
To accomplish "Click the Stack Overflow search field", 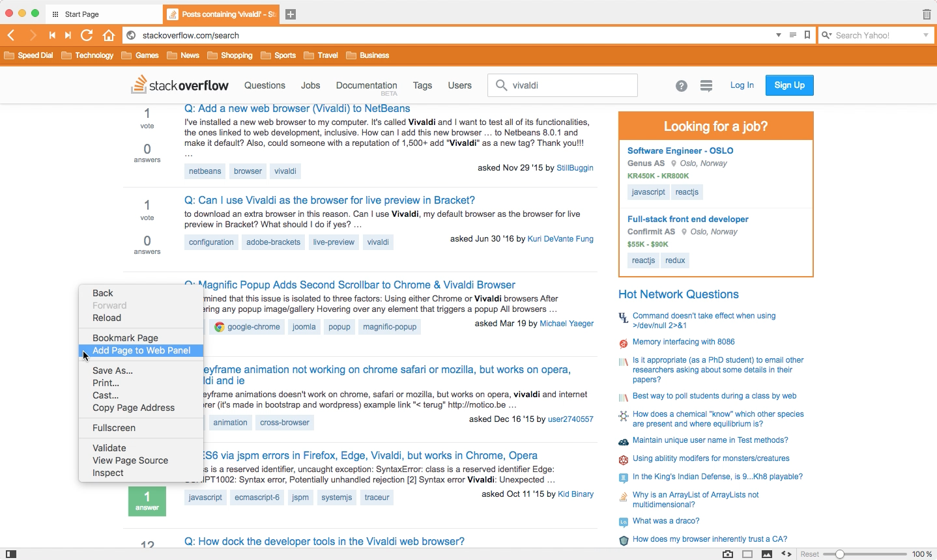I will point(563,85).
